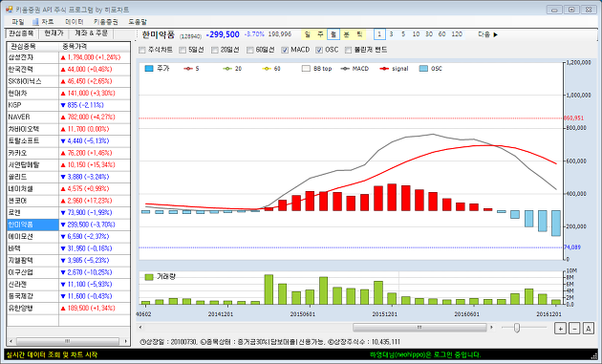
Task: Switch to the 계좌 & 주문 tab
Action: coord(91,33)
